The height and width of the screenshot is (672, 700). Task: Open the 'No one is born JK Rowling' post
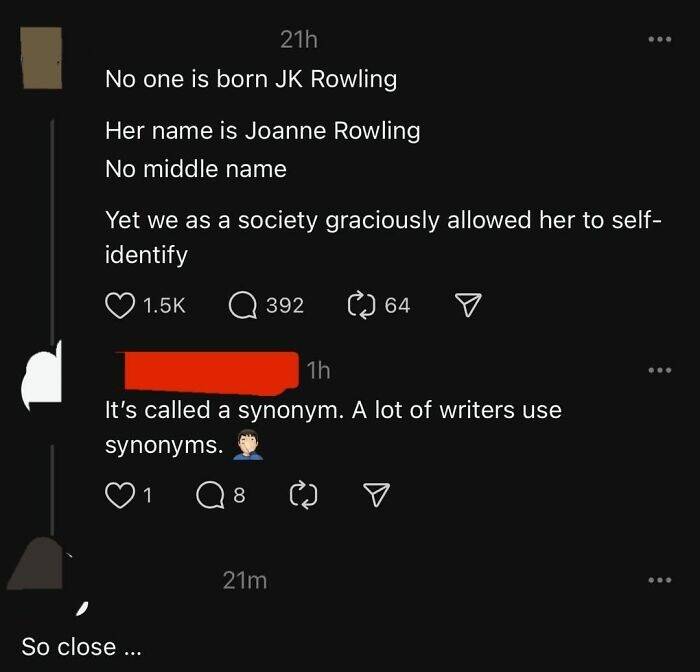click(x=251, y=79)
